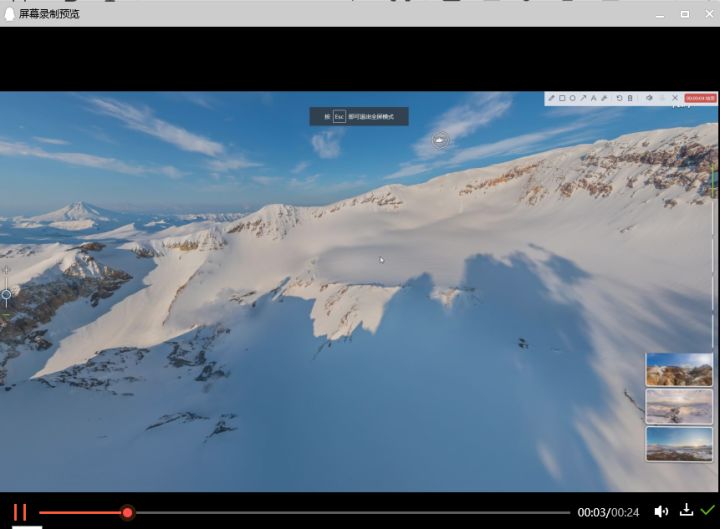This screenshot has height=529, width=720.
Task: Open the snowy valley panorama thumbnail
Action: pos(679,406)
